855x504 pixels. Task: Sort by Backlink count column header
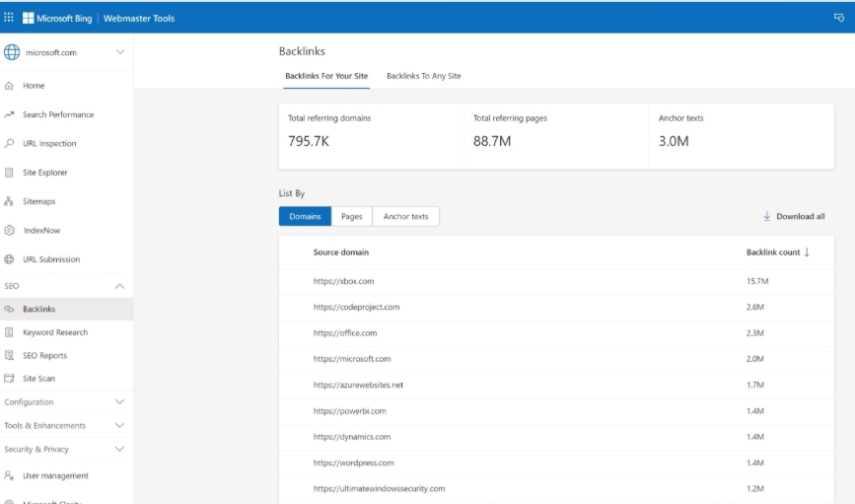click(777, 252)
